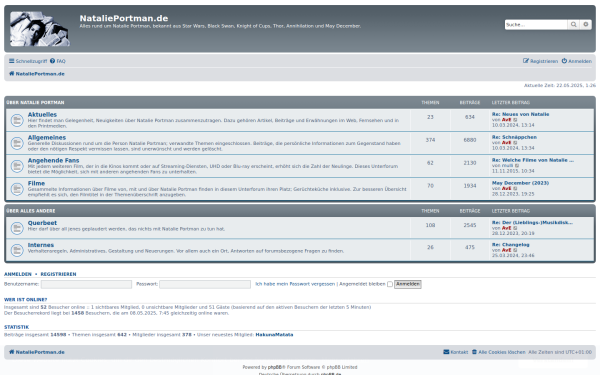
Task: Click the Anmelden heading link above login form
Action: click(18, 274)
